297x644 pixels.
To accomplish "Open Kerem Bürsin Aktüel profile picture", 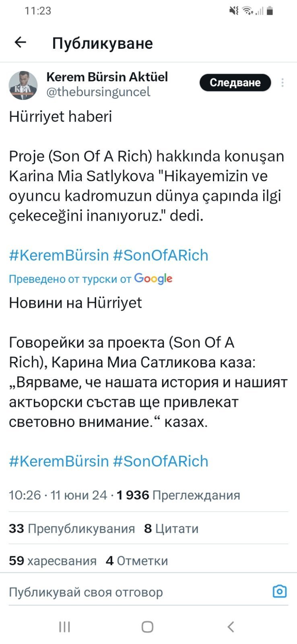I will point(23,85).
